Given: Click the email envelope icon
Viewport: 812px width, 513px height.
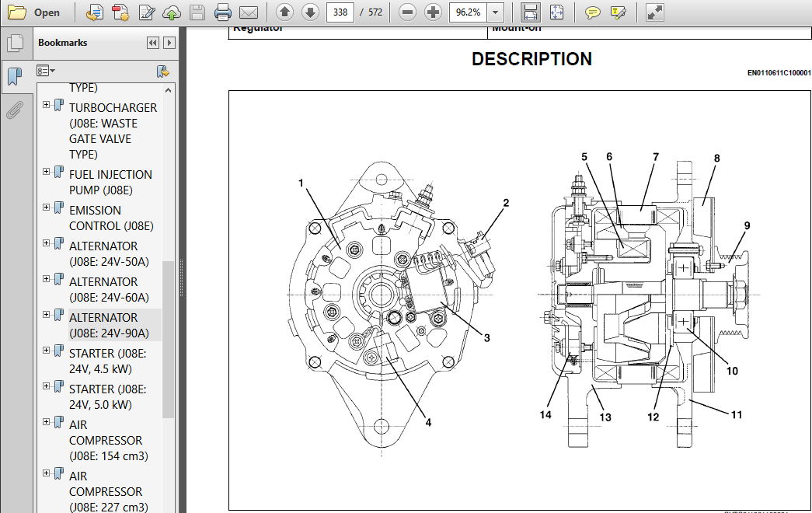Looking at the screenshot, I should click(249, 12).
